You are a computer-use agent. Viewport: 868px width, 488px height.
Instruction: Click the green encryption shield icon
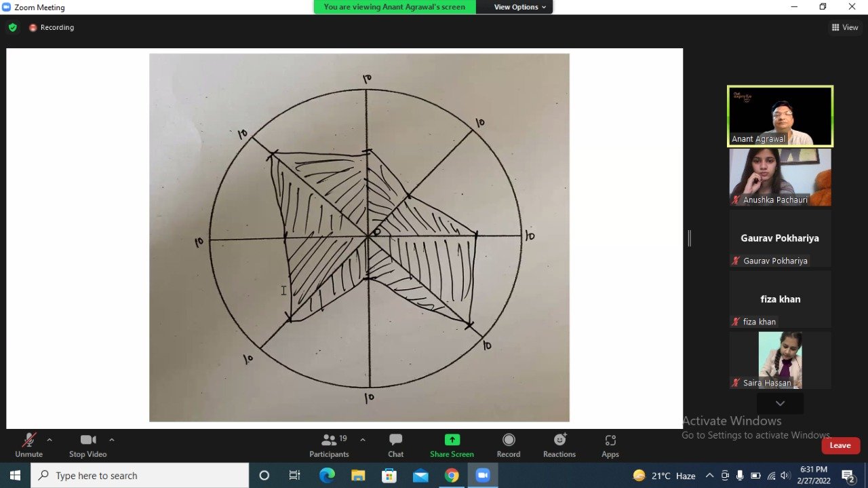[x=12, y=28]
